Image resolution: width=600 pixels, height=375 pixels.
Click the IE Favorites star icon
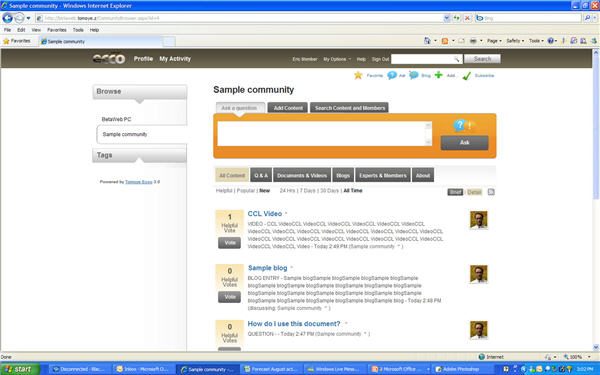(6, 41)
